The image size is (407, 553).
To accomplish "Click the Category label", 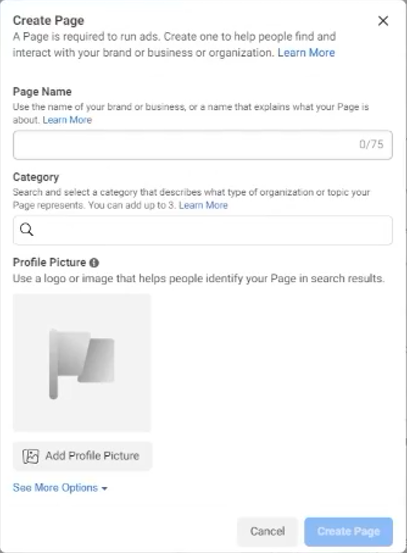I will point(36,177).
